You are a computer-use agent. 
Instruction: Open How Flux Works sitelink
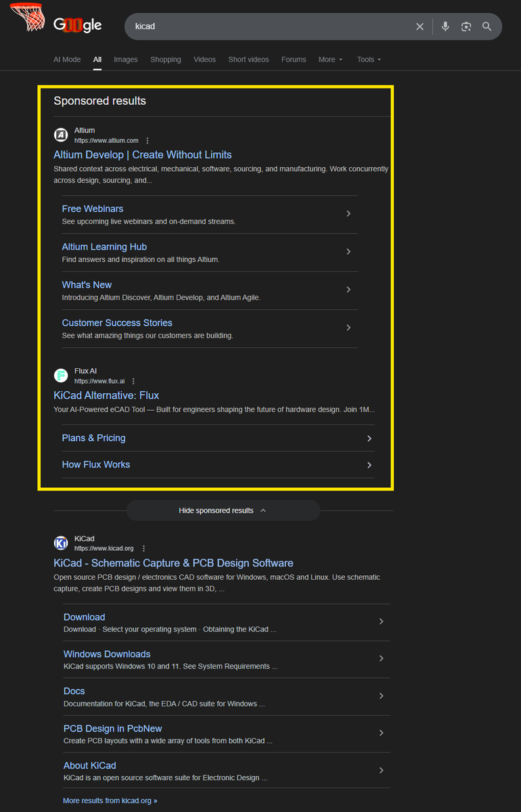(x=96, y=464)
